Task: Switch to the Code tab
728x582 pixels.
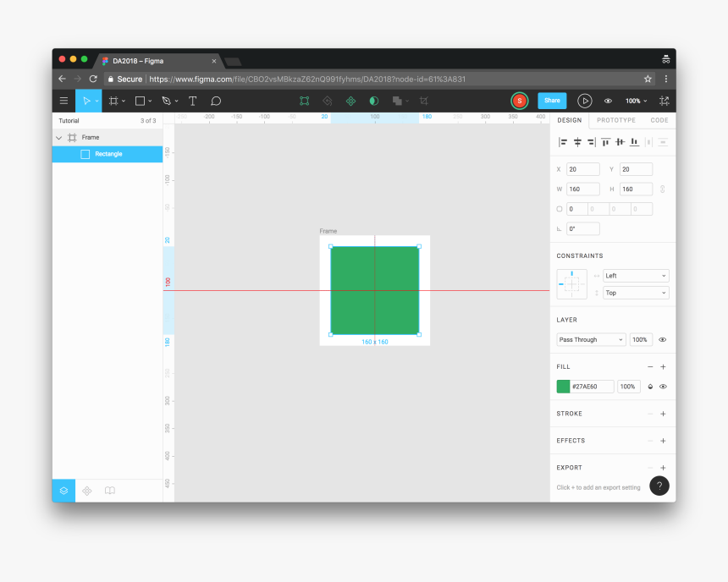Action: click(659, 120)
